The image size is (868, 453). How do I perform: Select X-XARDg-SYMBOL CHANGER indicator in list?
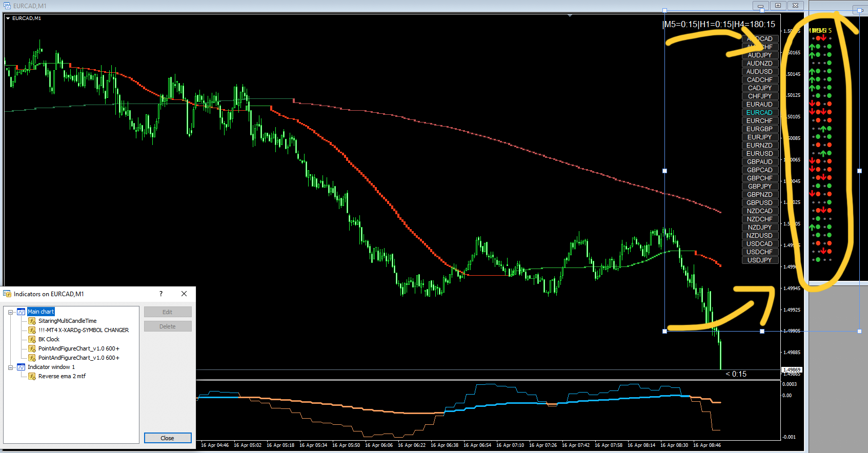click(84, 330)
